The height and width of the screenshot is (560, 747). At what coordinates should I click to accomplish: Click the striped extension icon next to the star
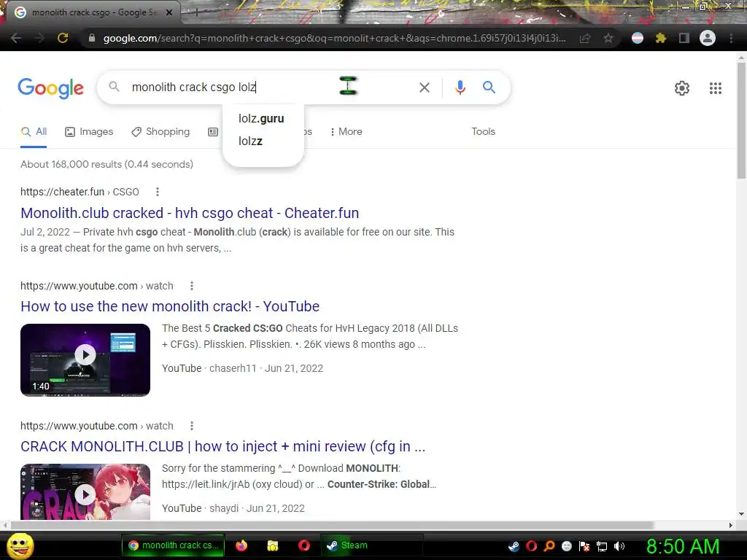638,38
